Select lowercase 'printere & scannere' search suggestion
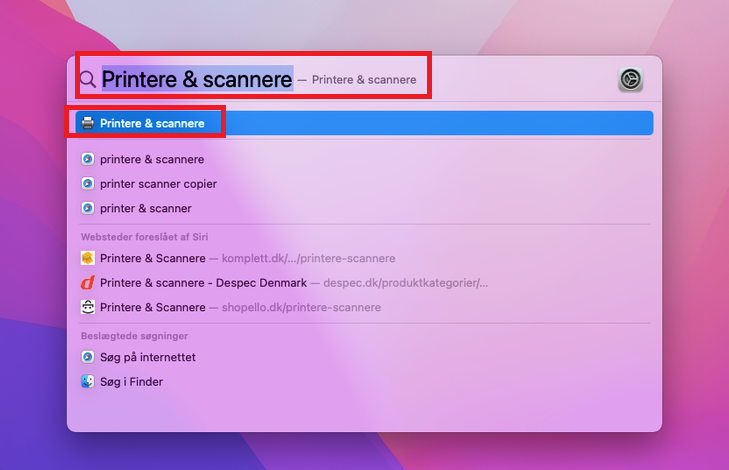The height and width of the screenshot is (470, 729). [152, 159]
